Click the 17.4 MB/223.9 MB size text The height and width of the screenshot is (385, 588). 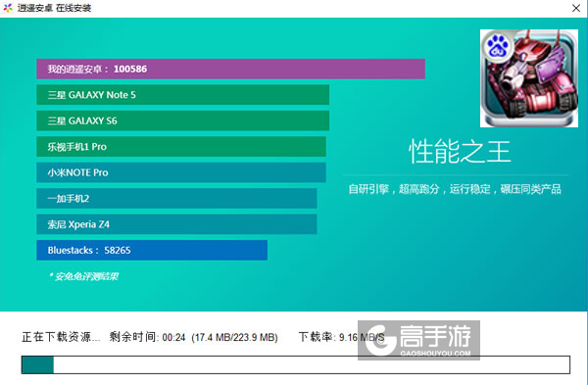[x=235, y=337]
